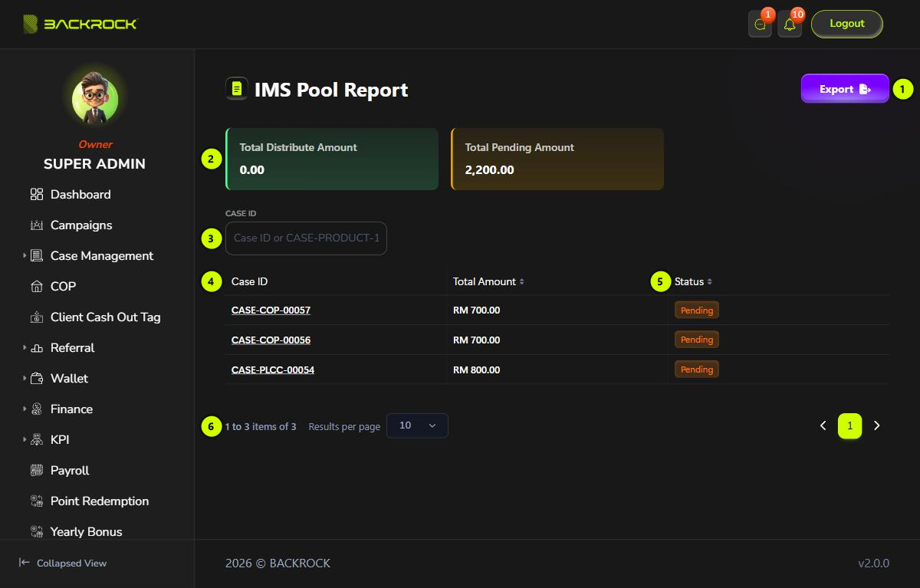Go to the next page arrow
This screenshot has height=588, width=920.
877,425
